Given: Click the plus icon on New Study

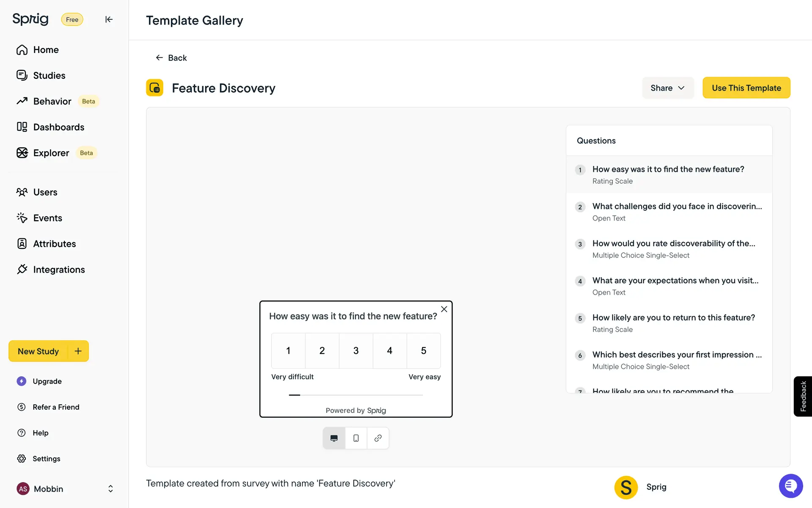Looking at the screenshot, I should [78, 351].
